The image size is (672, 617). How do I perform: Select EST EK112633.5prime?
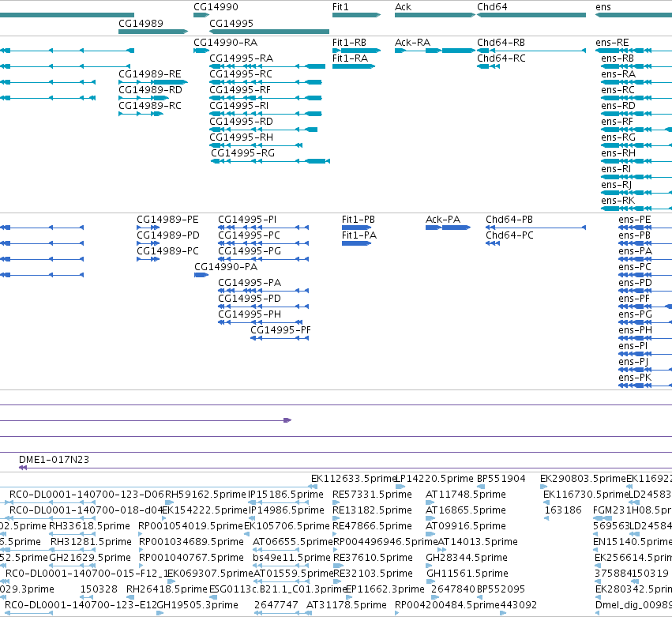coord(353,479)
